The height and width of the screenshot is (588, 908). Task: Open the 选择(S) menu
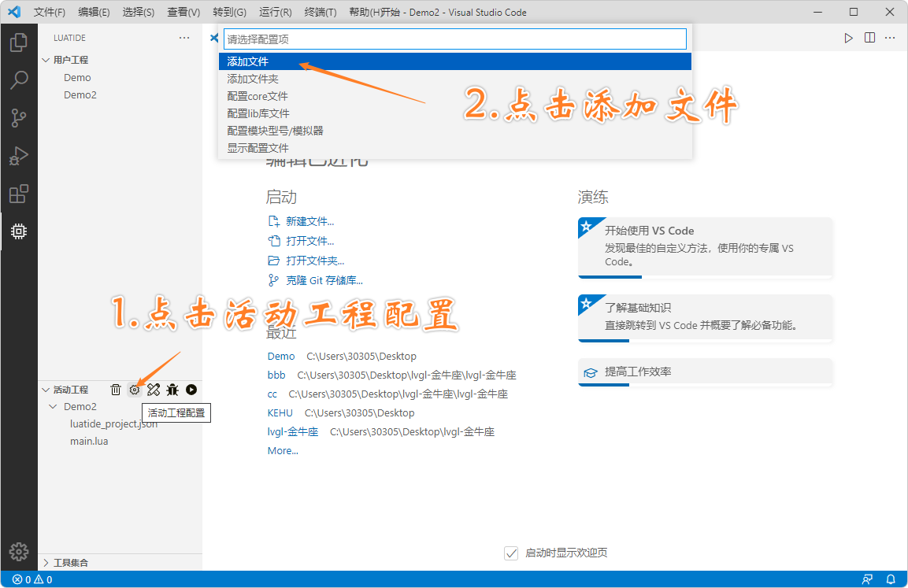139,12
